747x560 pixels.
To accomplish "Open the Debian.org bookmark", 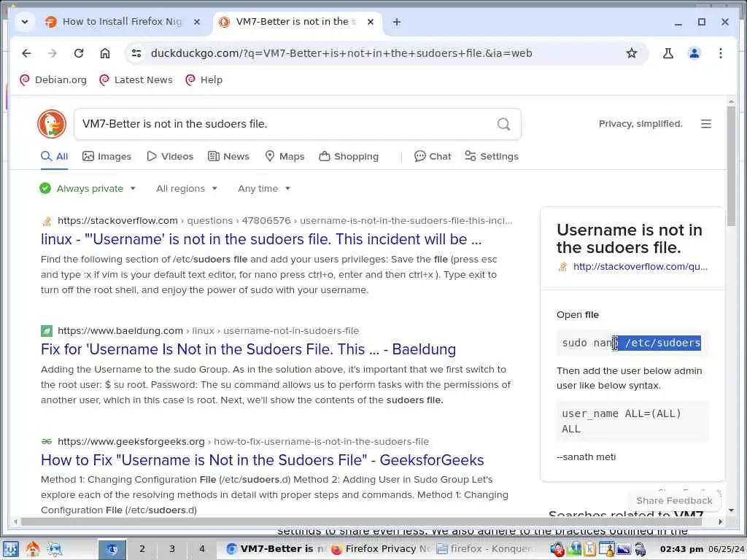I will click(53, 80).
